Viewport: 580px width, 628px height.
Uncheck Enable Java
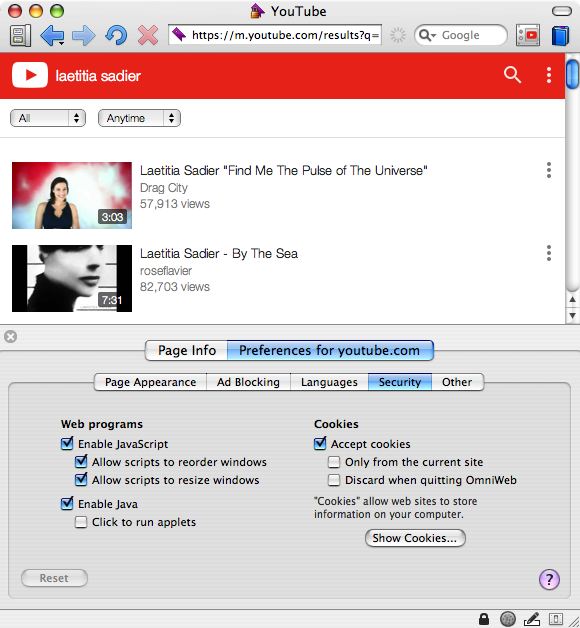click(67, 503)
